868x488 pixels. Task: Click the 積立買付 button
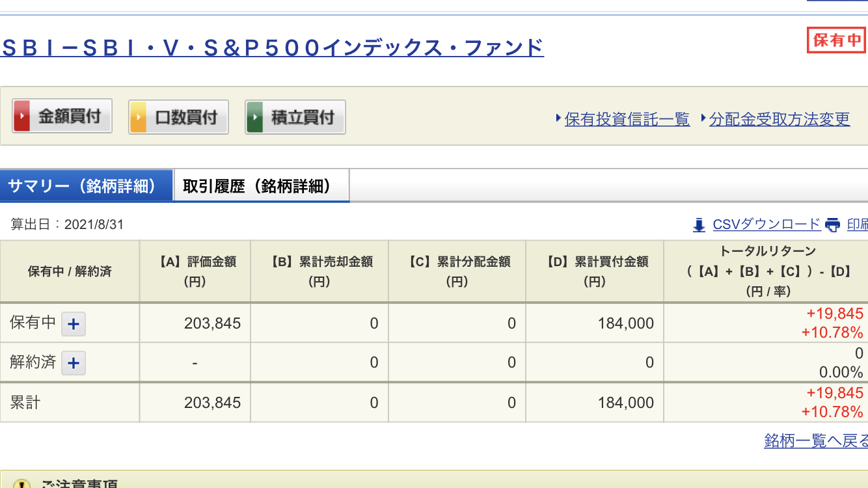295,117
